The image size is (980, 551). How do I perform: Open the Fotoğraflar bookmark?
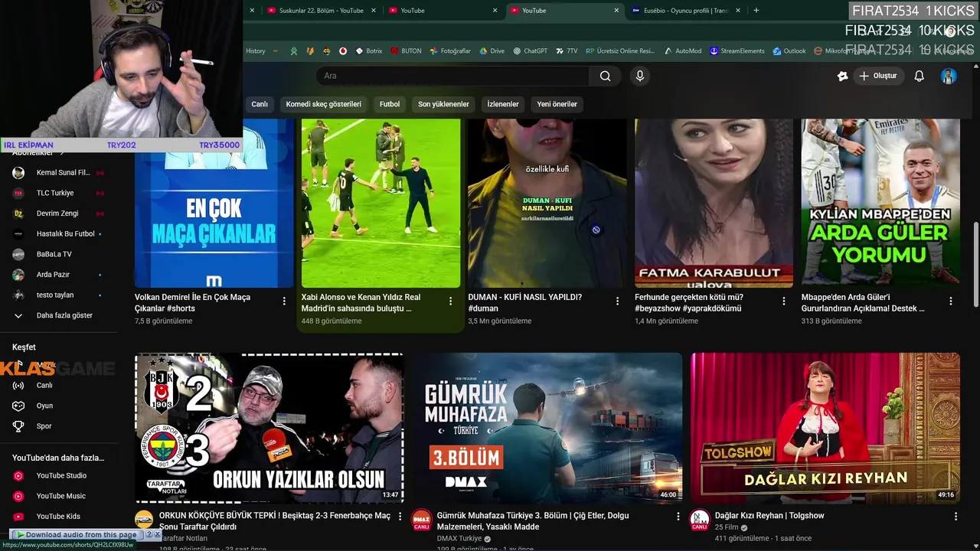450,51
